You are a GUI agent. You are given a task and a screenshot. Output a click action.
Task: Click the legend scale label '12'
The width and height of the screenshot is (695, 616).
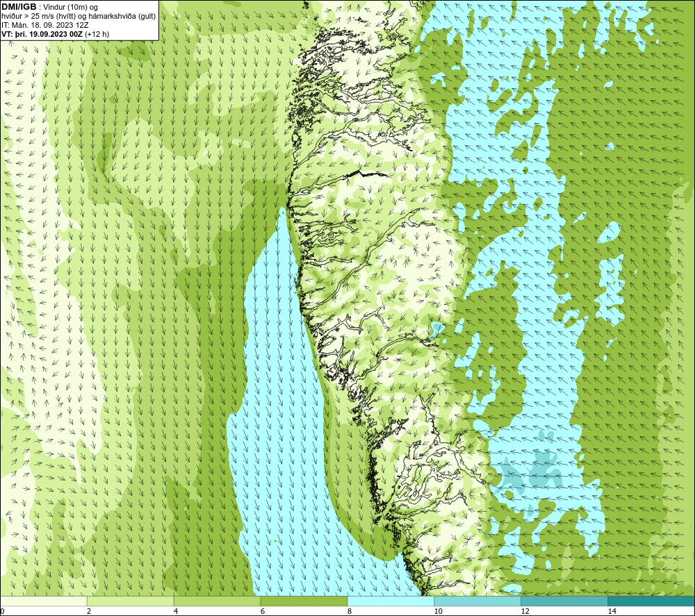pyautogui.click(x=525, y=611)
